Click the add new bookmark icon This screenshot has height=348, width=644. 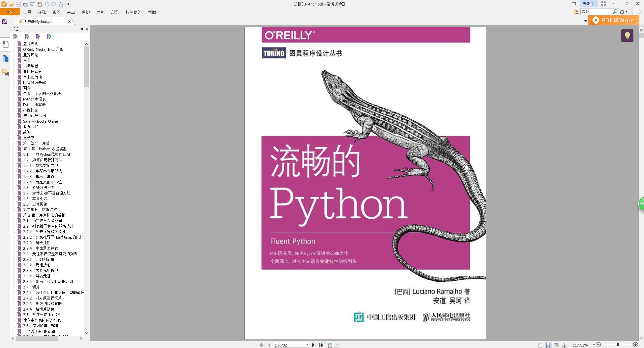coord(27,37)
